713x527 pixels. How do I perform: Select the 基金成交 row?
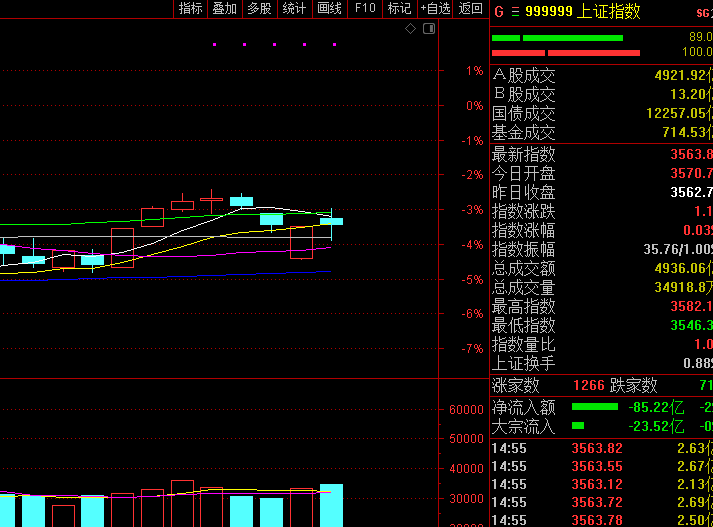tap(602, 133)
